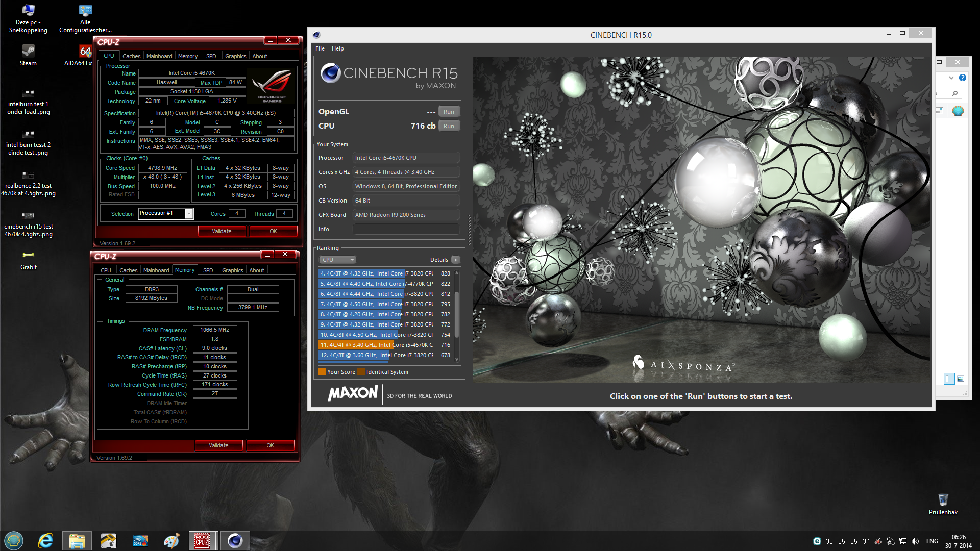Launch Internet Explorer from the taskbar
Image resolution: width=980 pixels, height=551 pixels.
(x=45, y=540)
